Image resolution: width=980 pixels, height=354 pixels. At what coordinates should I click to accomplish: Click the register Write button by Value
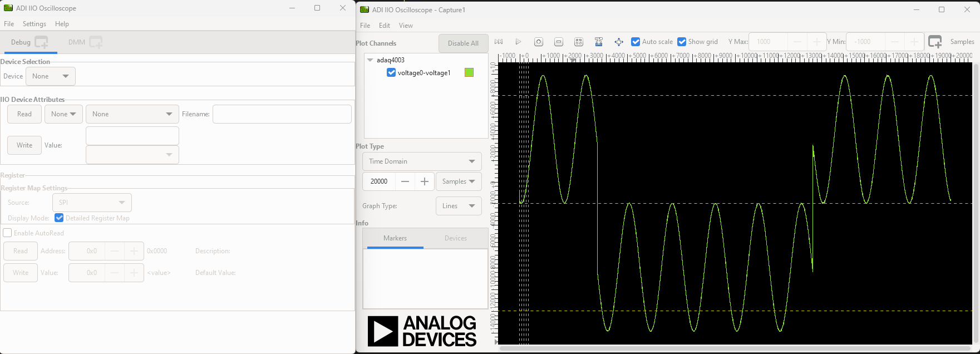pyautogui.click(x=21, y=273)
